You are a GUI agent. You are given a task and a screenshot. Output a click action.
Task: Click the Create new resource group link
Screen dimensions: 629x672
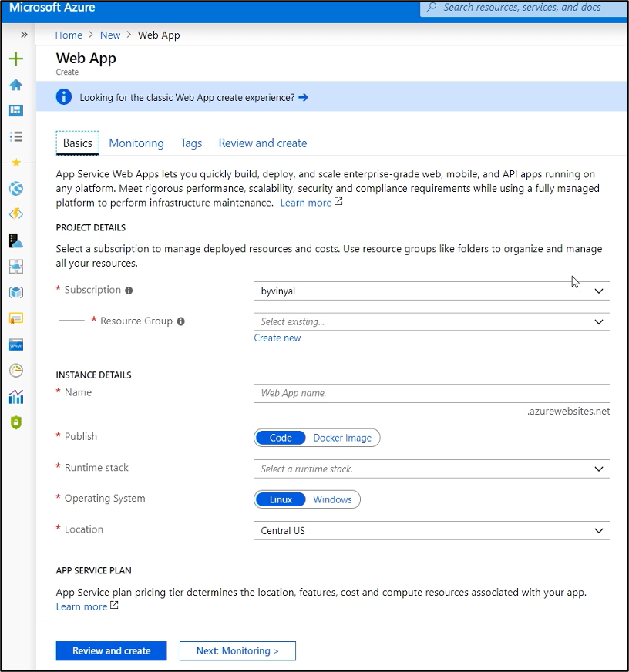pyautogui.click(x=277, y=338)
